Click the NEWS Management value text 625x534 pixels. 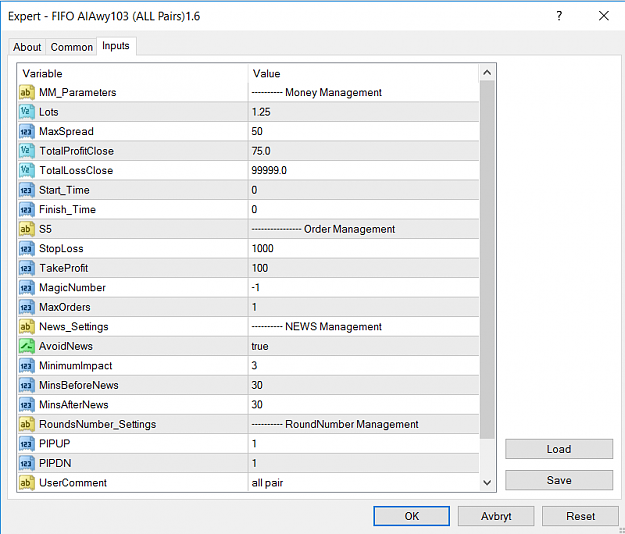317,327
